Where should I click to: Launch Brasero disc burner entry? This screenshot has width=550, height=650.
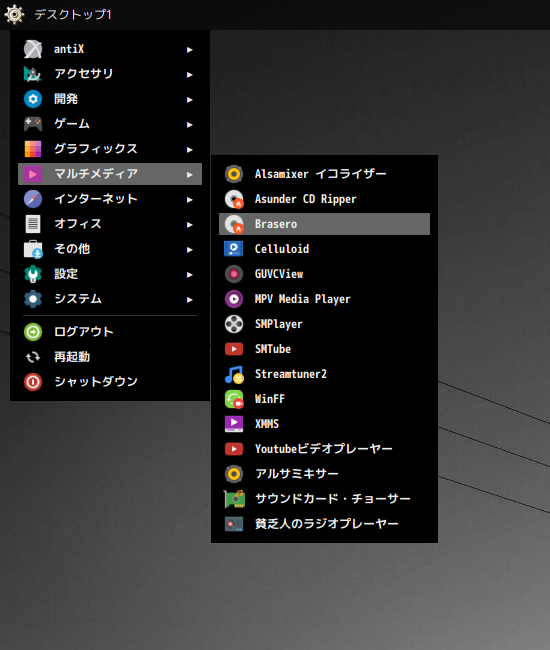(x=324, y=224)
